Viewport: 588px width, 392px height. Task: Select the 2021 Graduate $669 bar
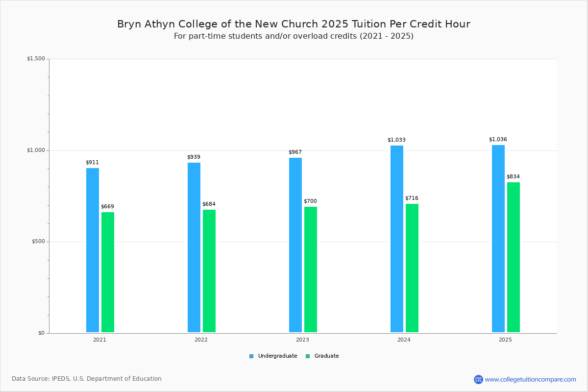108,272
